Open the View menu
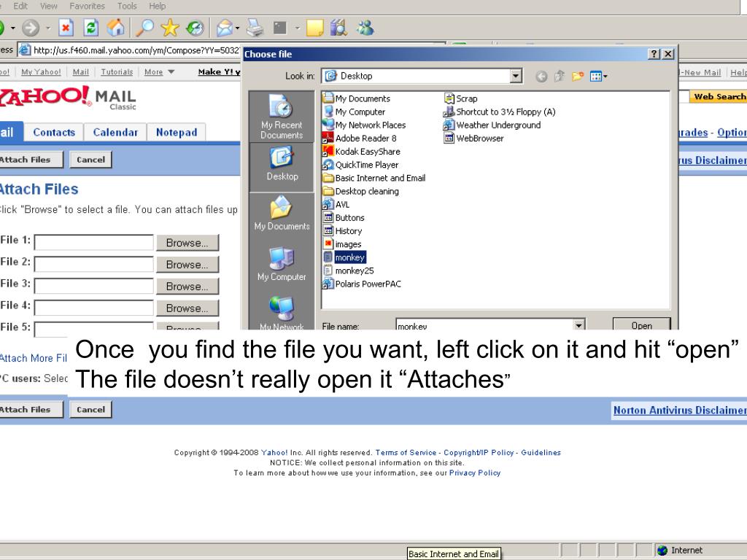 (x=49, y=6)
